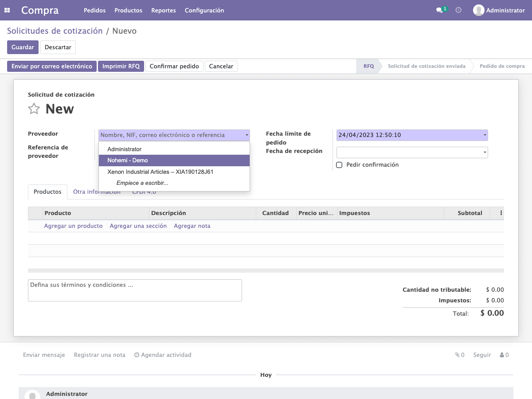Click the Descartar button

tap(58, 47)
